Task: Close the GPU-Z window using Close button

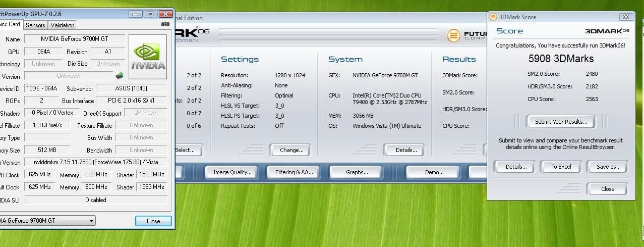Action: (x=153, y=221)
